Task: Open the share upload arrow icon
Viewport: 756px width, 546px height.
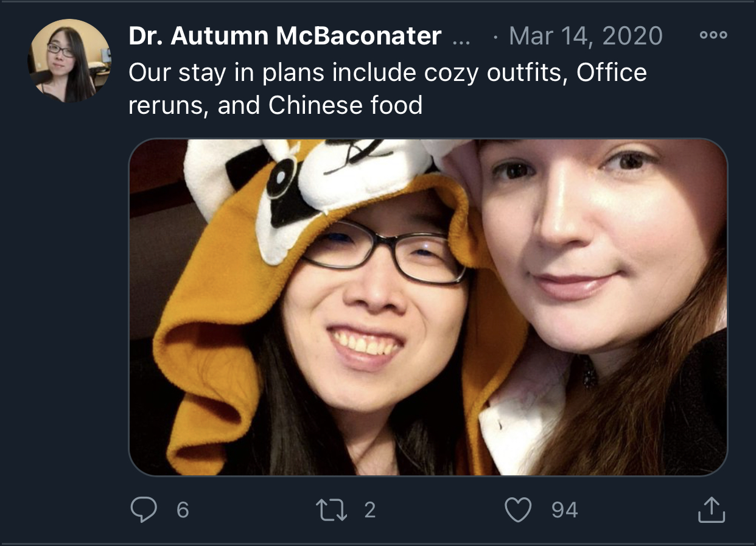Action: [711, 509]
